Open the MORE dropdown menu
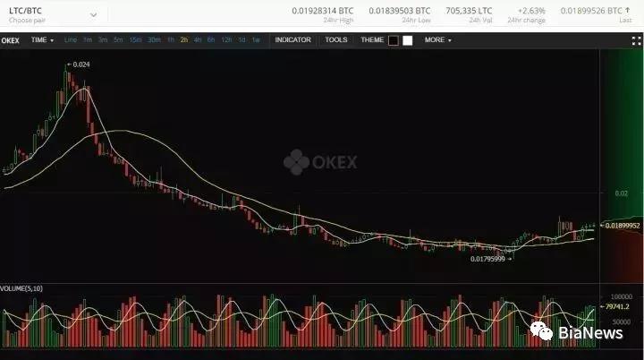Viewport: 644px width, 360px height. pos(437,40)
